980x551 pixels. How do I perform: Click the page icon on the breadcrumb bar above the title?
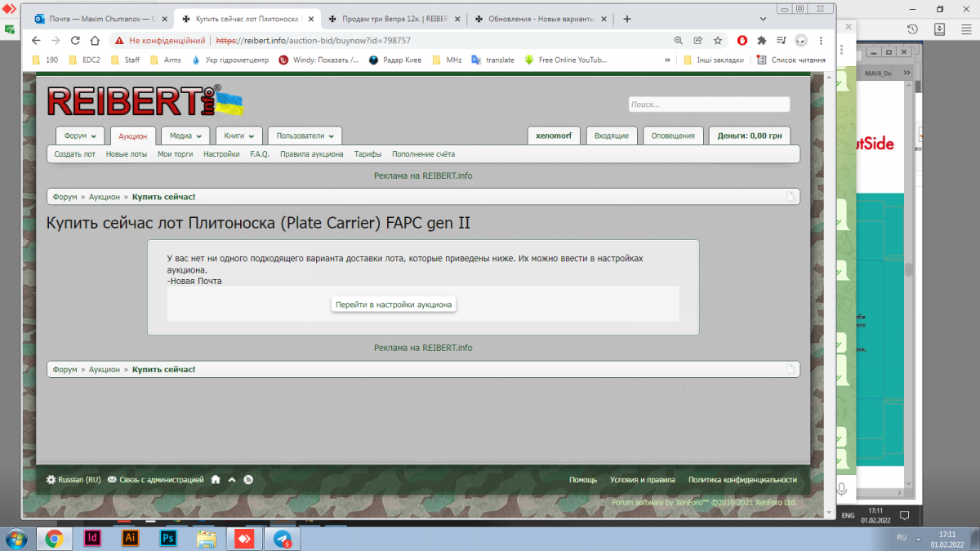click(x=791, y=197)
